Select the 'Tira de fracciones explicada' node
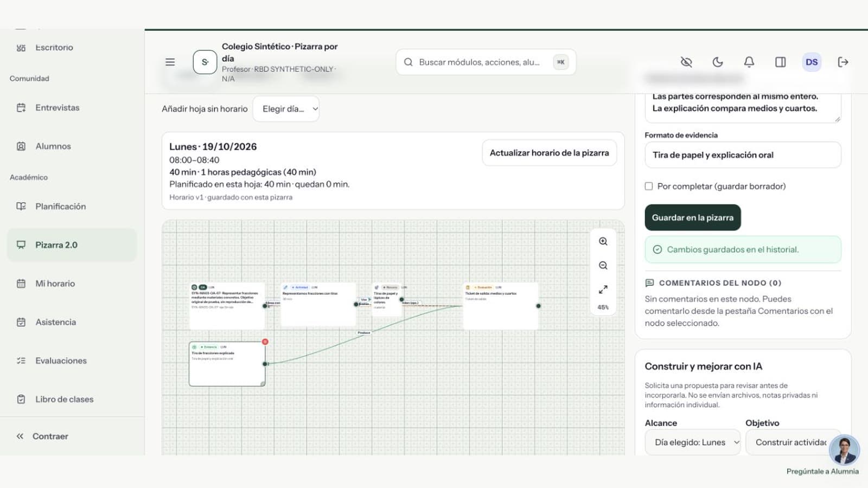Image resolution: width=868 pixels, height=488 pixels. tap(227, 364)
